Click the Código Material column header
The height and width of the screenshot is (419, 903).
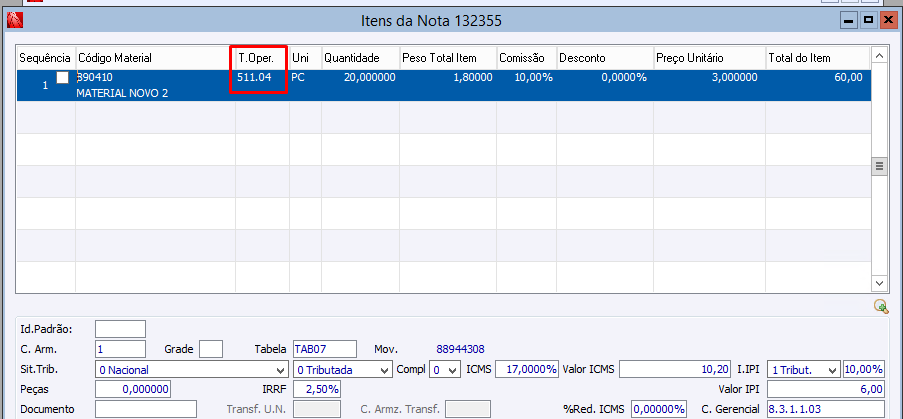tap(155, 58)
